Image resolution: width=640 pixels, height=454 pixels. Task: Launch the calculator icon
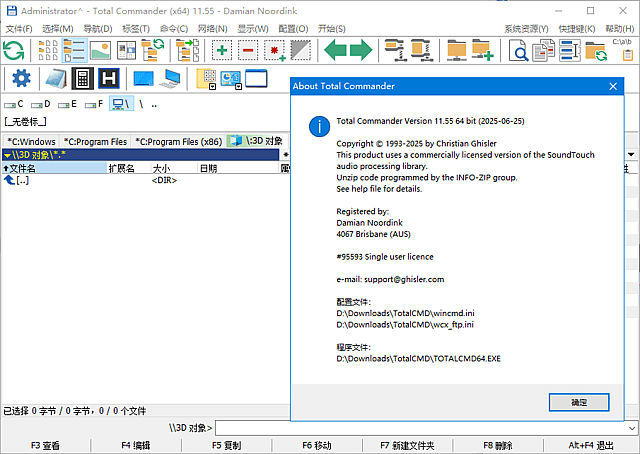pyautogui.click(x=82, y=78)
